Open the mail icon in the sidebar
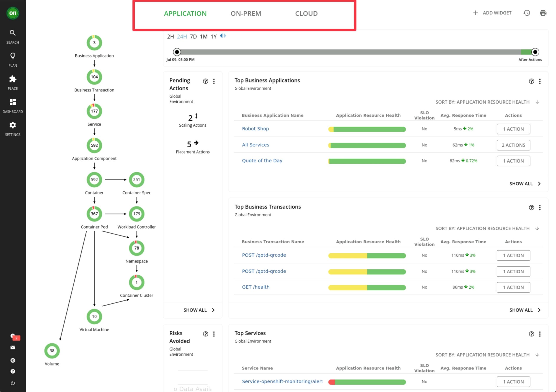 [13, 347]
